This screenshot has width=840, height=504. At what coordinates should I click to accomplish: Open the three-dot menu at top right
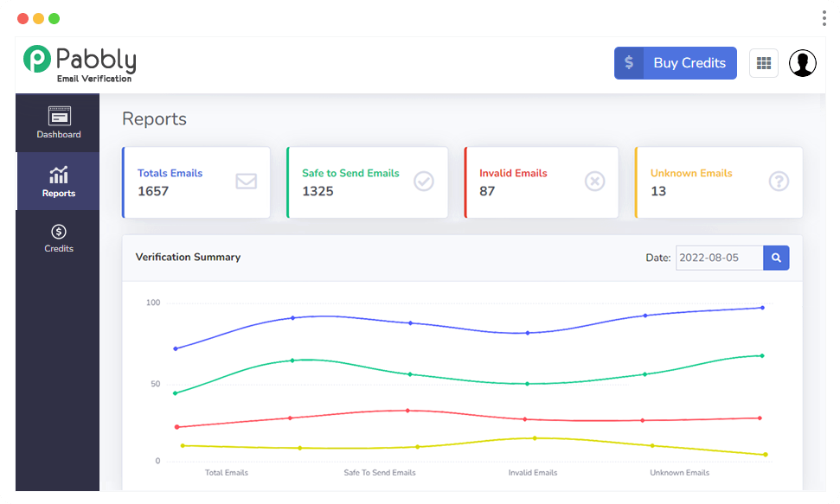823,18
